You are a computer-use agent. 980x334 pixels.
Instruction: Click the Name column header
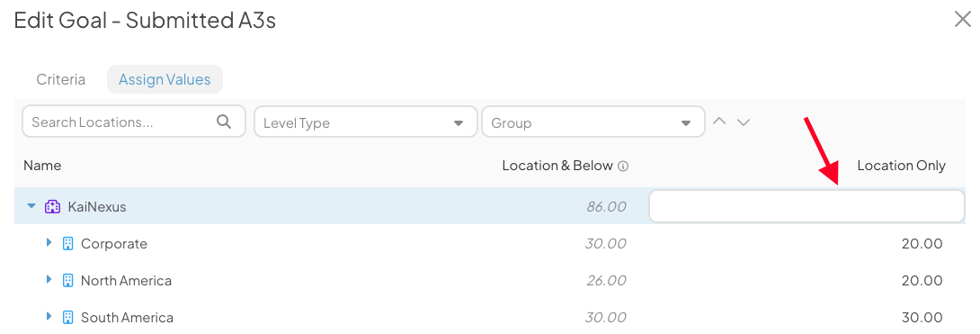[x=42, y=166]
